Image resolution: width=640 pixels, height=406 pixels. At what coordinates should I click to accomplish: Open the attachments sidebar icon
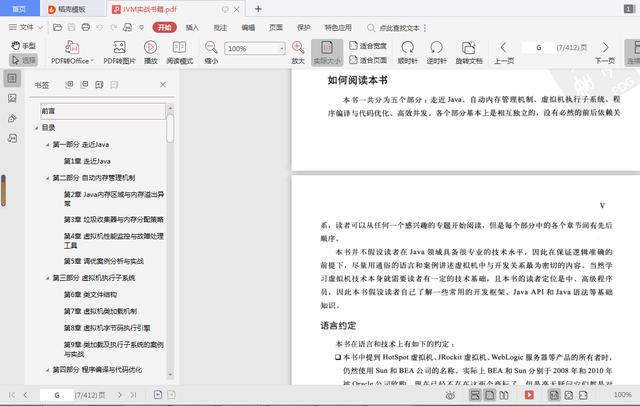point(12,138)
